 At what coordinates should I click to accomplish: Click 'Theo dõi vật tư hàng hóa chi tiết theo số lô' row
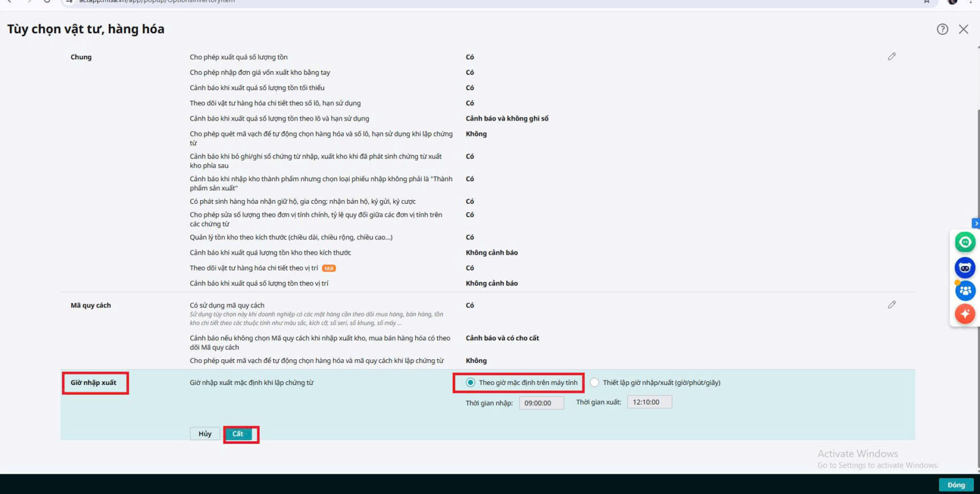pyautogui.click(x=275, y=103)
